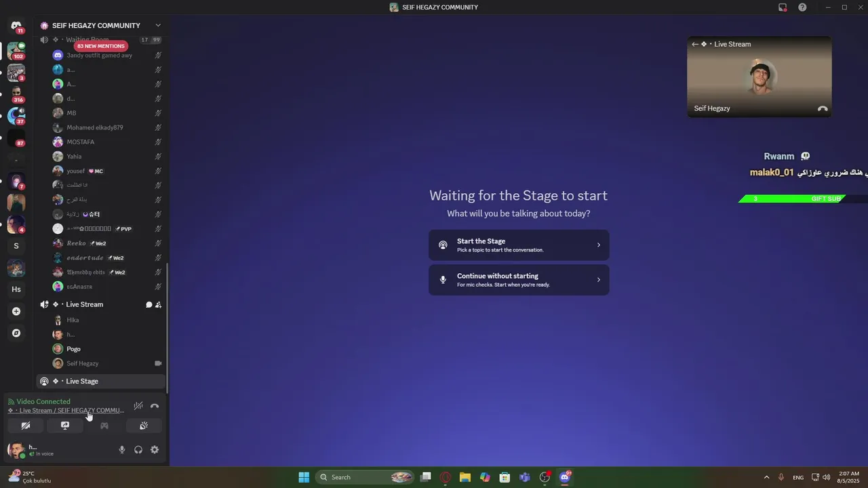Open Live Stream channel chat bubble icon
868x488 pixels.
click(x=149, y=305)
